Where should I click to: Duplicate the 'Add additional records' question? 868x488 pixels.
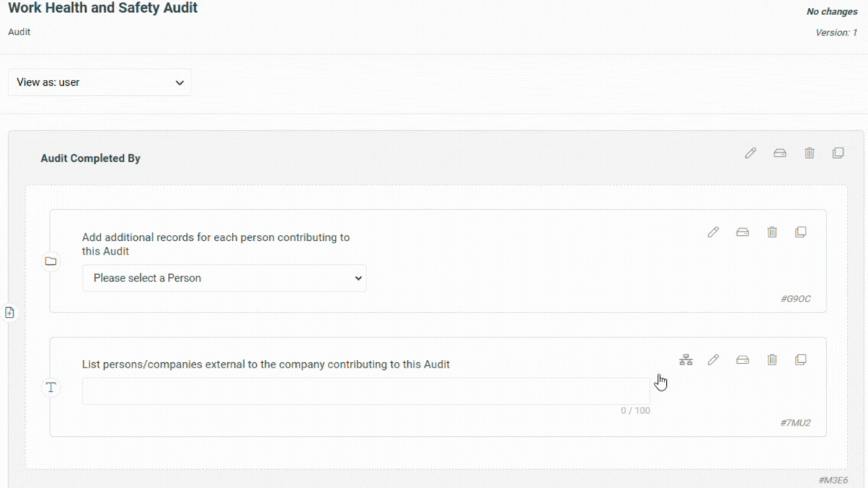click(801, 232)
